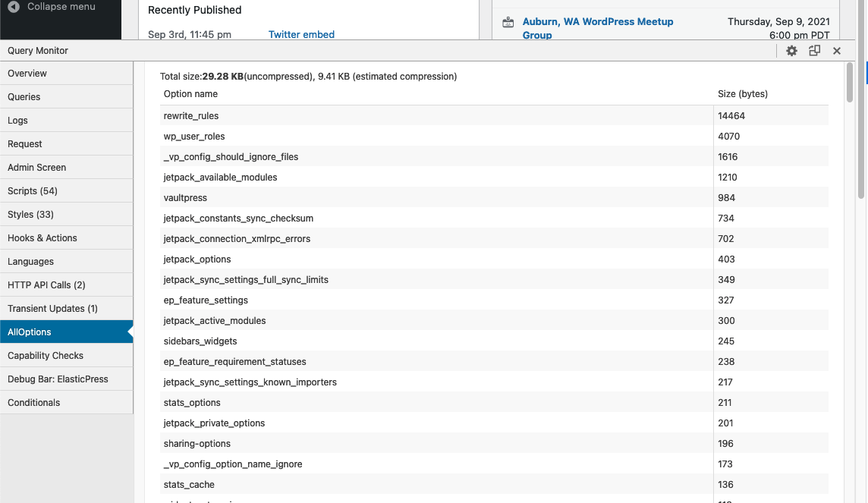Open Debug Bar: ElasticPress panel
The width and height of the screenshot is (868, 503).
click(x=58, y=379)
